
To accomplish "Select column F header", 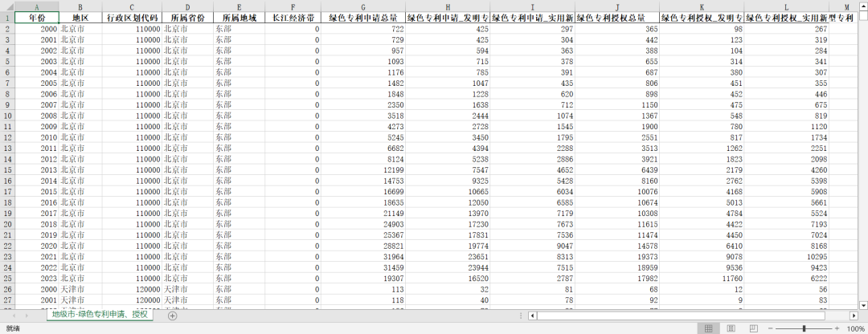I will point(293,7).
